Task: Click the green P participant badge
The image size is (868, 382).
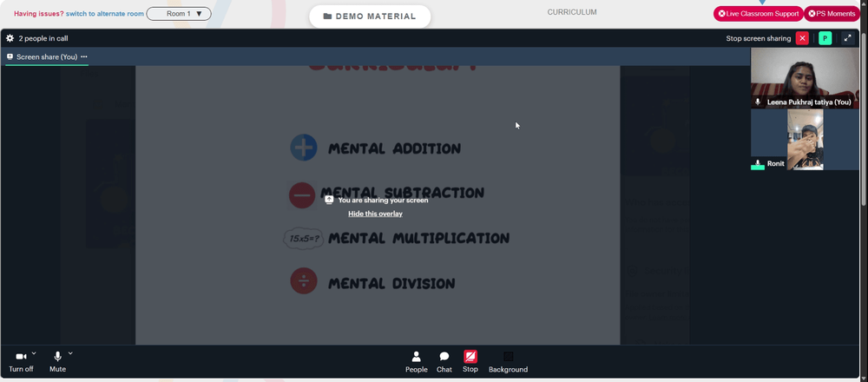Action: (x=825, y=38)
